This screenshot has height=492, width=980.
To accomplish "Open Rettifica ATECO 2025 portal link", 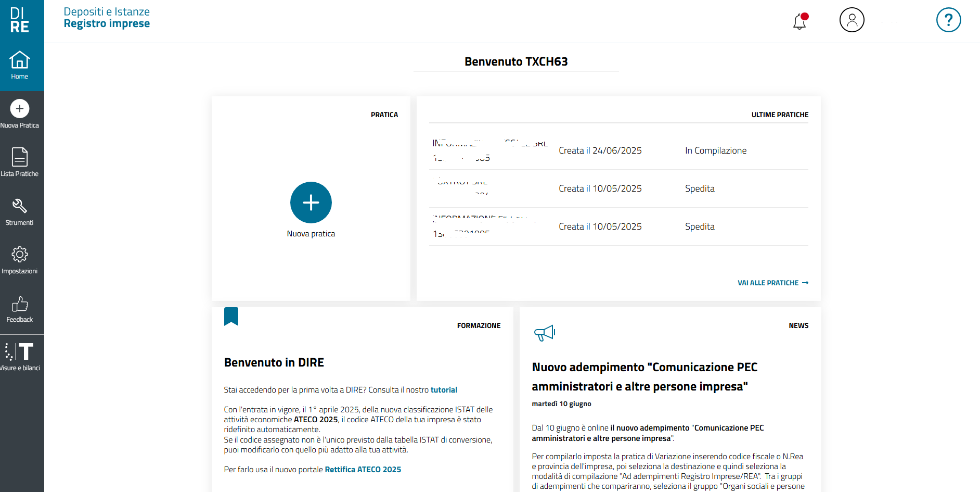I will (363, 470).
